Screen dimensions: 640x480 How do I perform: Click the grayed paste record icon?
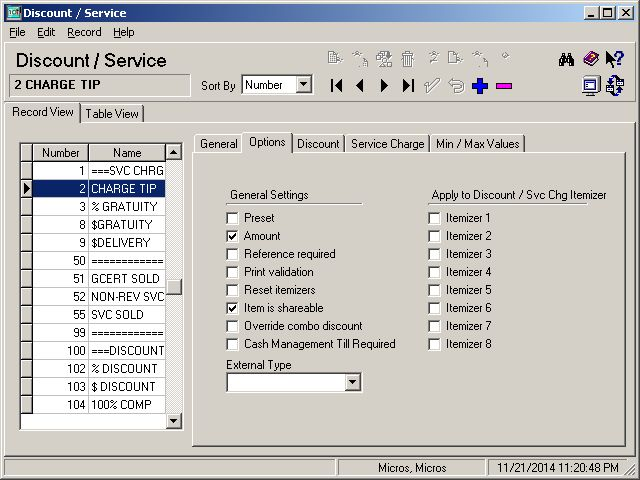click(x=360, y=59)
